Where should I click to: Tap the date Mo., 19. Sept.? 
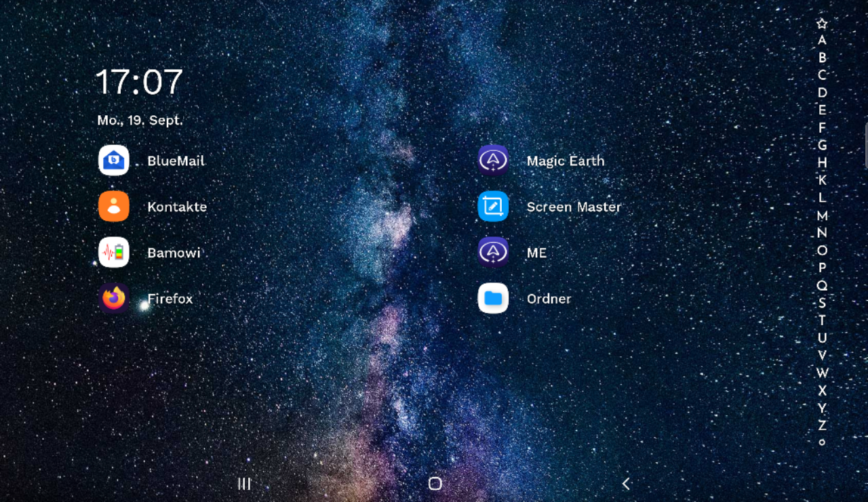(x=140, y=121)
